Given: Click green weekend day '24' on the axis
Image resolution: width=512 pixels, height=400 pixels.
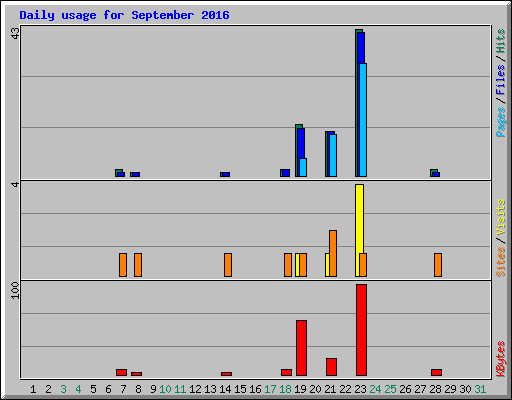Looking at the screenshot, I should coord(375,389).
